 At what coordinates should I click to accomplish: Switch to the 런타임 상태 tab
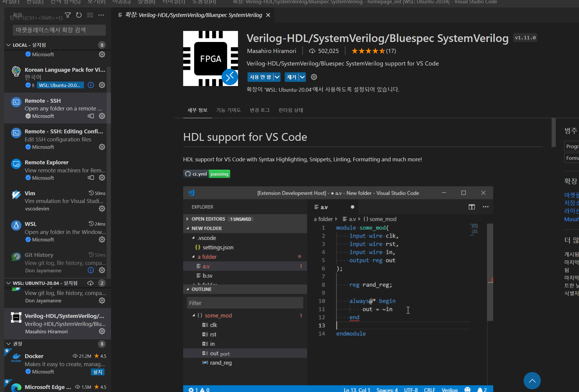291,110
